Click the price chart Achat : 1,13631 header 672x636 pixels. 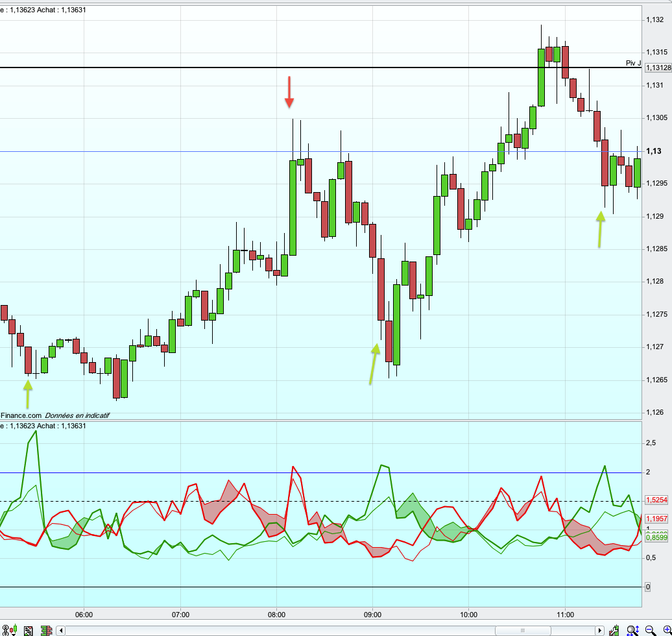click(61, 10)
